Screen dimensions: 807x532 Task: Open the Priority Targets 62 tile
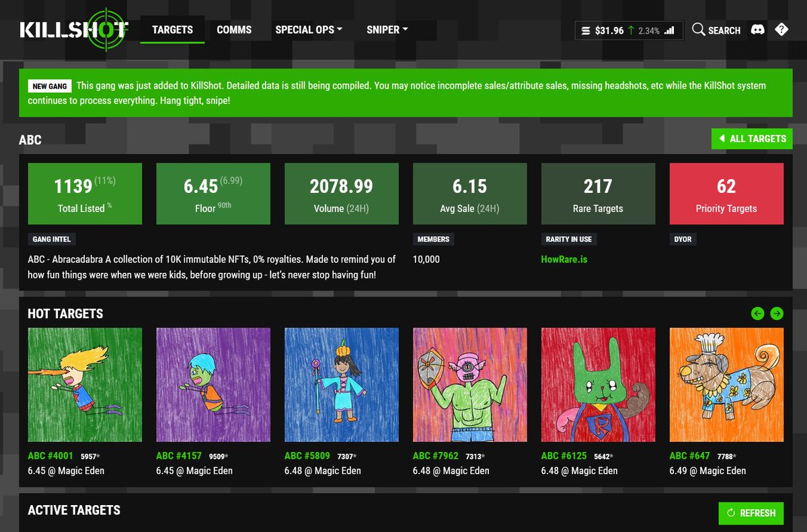point(726,194)
